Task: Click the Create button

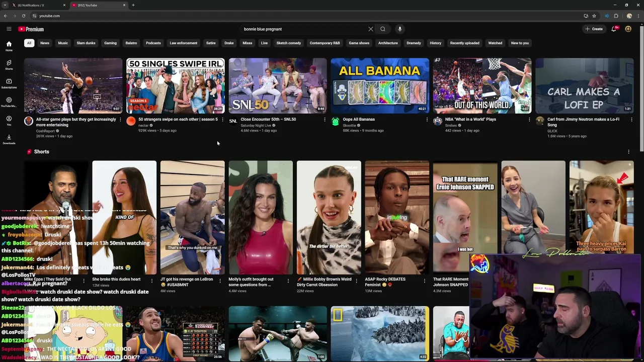Action: pos(594,29)
